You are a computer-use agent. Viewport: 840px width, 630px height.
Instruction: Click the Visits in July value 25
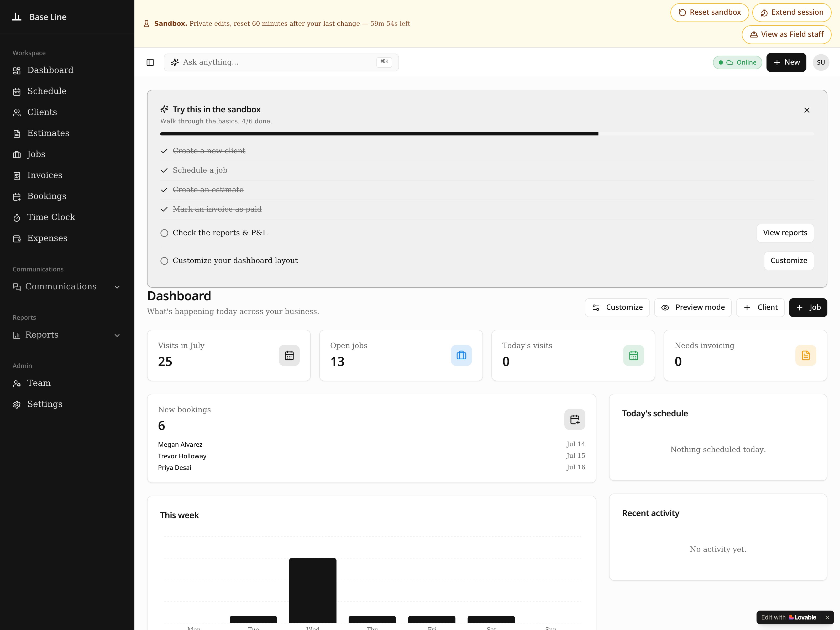pyautogui.click(x=165, y=361)
